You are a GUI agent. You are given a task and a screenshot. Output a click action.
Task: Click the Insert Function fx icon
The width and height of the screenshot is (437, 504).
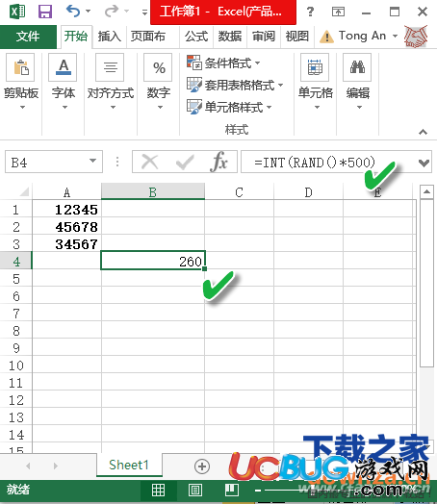point(219,162)
